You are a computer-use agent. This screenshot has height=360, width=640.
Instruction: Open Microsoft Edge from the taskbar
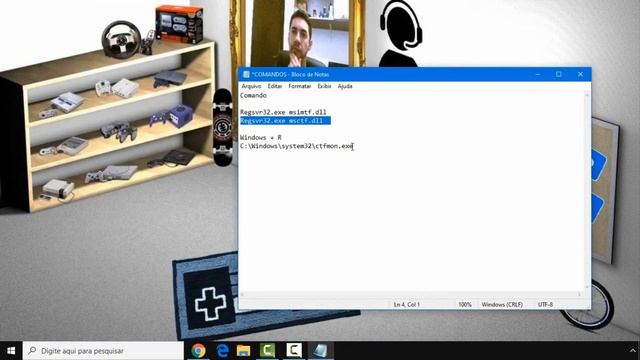222,351
